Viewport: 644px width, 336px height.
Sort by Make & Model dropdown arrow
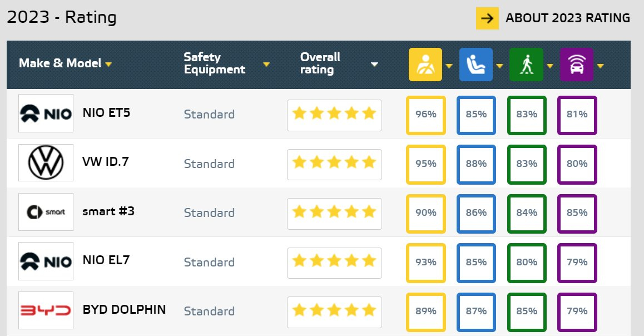coord(108,65)
